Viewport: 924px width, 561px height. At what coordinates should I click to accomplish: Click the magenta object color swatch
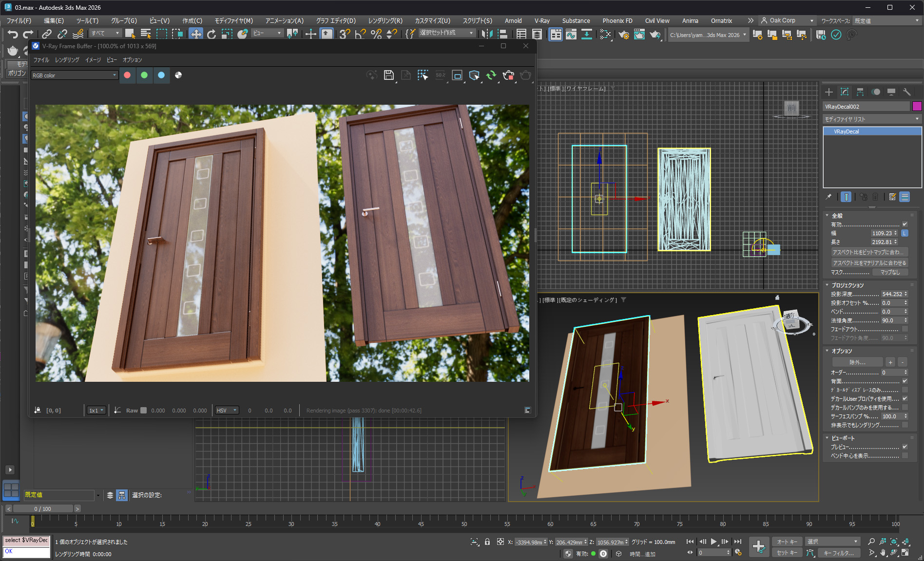click(x=917, y=107)
